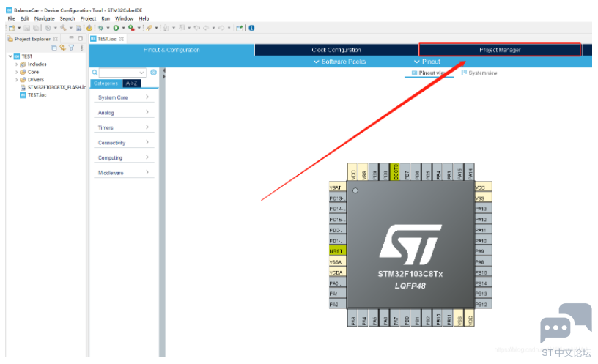Open the File menu
The height and width of the screenshot is (364, 598).
tap(12, 19)
